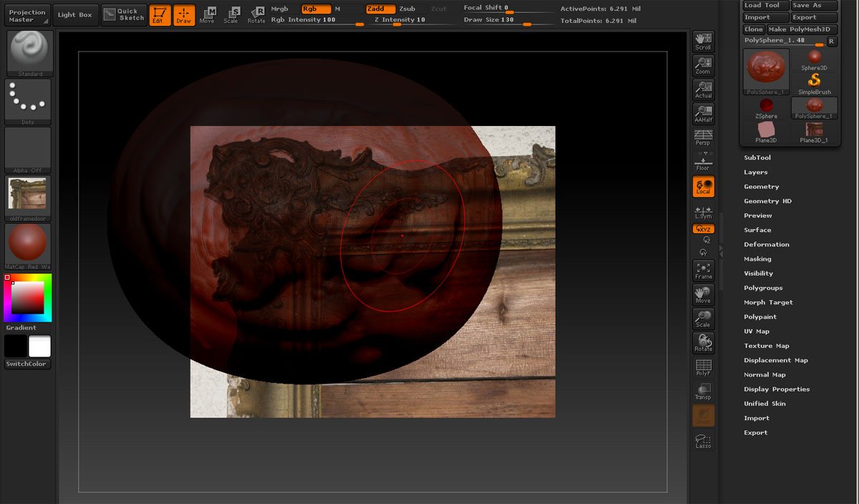Click Make PolyMesh3D button
Image resolution: width=859 pixels, height=504 pixels.
(802, 29)
